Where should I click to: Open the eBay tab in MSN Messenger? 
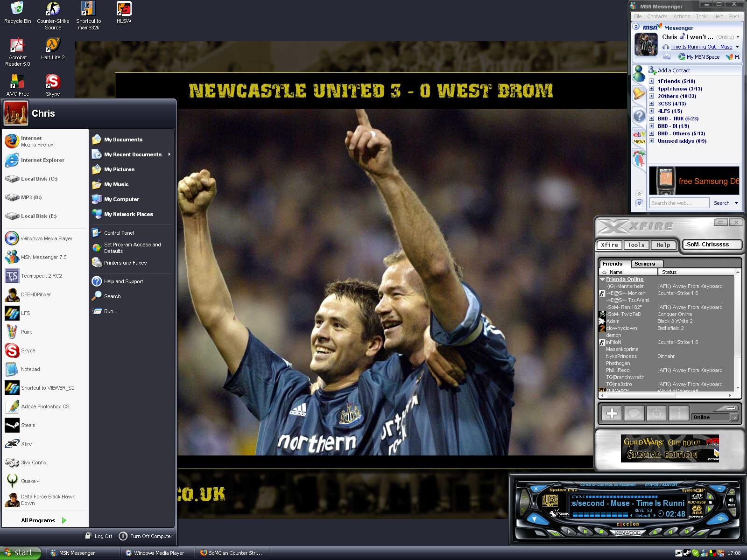click(x=639, y=137)
